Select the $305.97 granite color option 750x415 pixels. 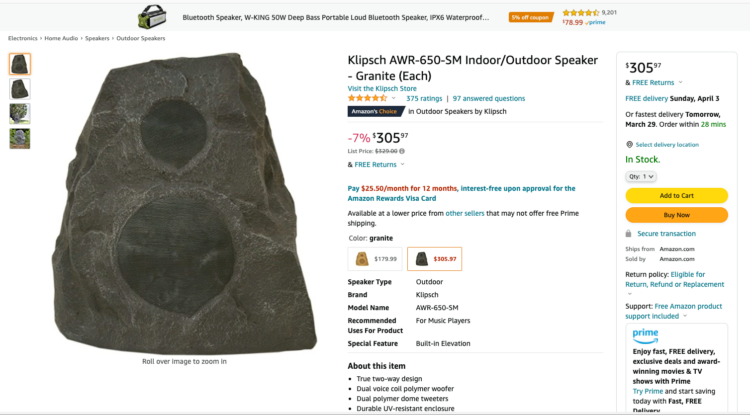(x=434, y=259)
